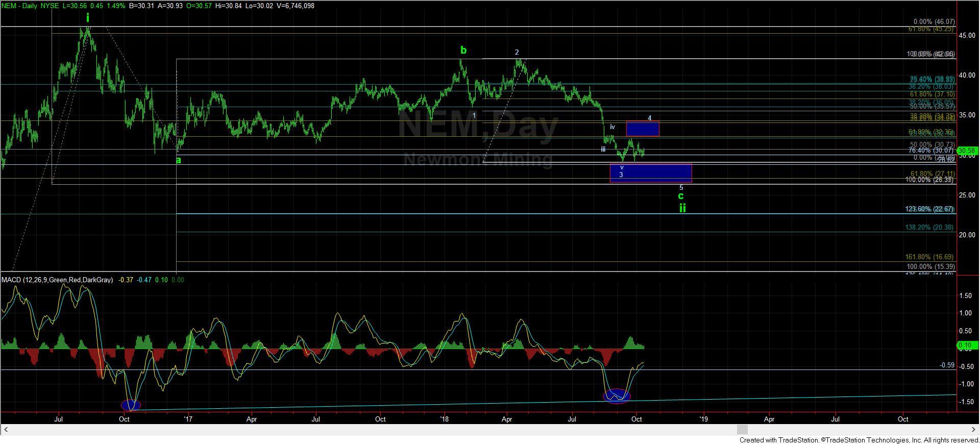Click the 'iv' subwave label
This screenshot has height=444, width=980.
tap(612, 127)
